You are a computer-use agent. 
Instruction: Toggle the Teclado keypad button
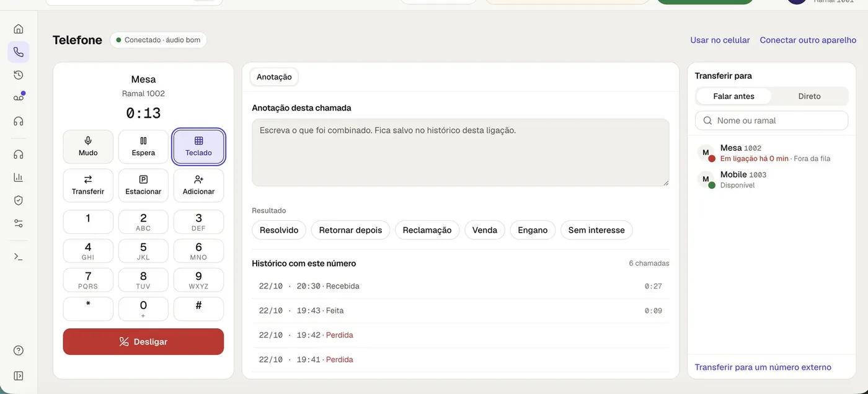pyautogui.click(x=198, y=146)
